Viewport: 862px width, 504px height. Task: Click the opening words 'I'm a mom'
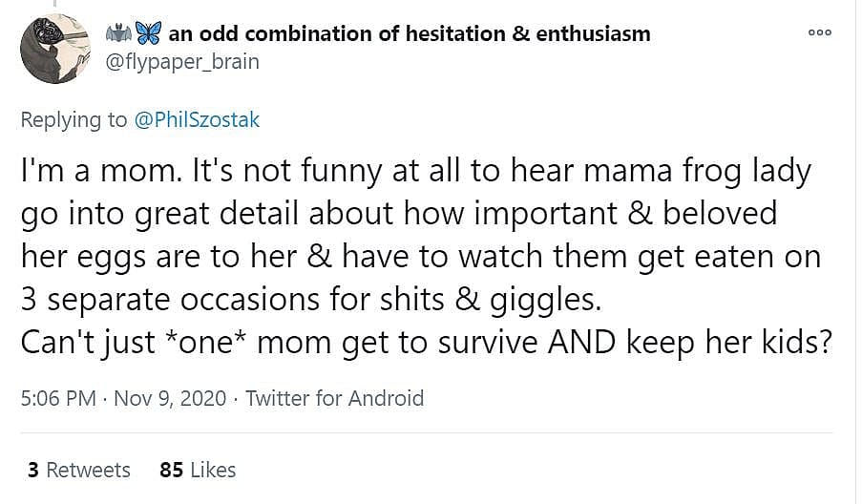click(84, 172)
